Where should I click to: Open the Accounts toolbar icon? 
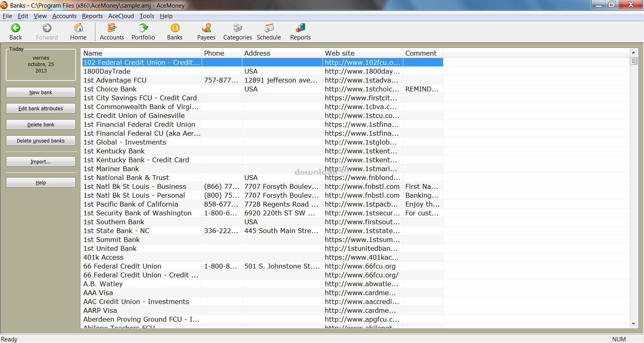[112, 28]
